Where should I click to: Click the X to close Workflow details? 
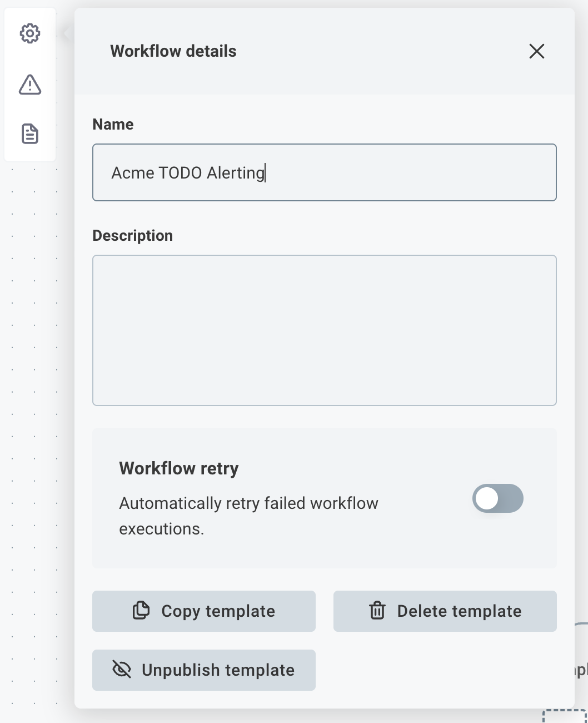(536, 51)
